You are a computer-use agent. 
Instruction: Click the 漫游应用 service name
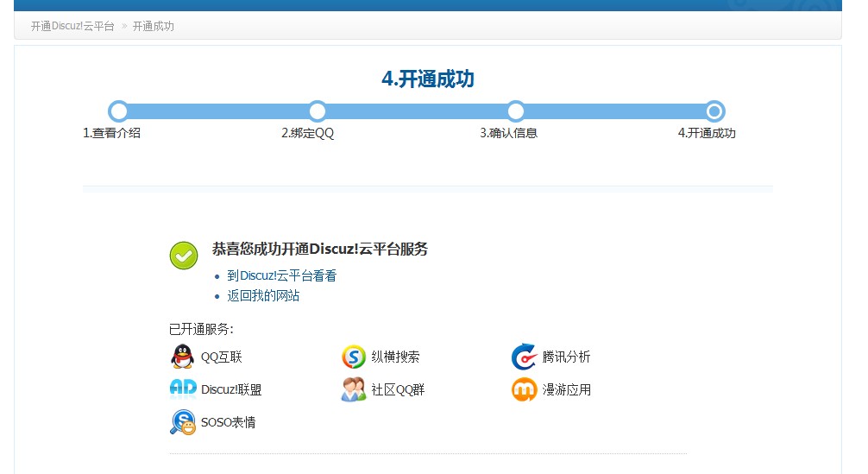click(567, 390)
